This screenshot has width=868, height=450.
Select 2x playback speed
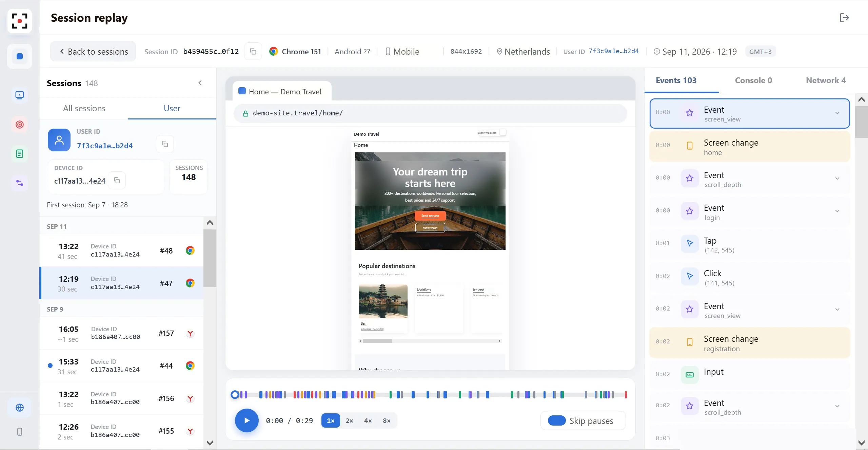coord(349,421)
